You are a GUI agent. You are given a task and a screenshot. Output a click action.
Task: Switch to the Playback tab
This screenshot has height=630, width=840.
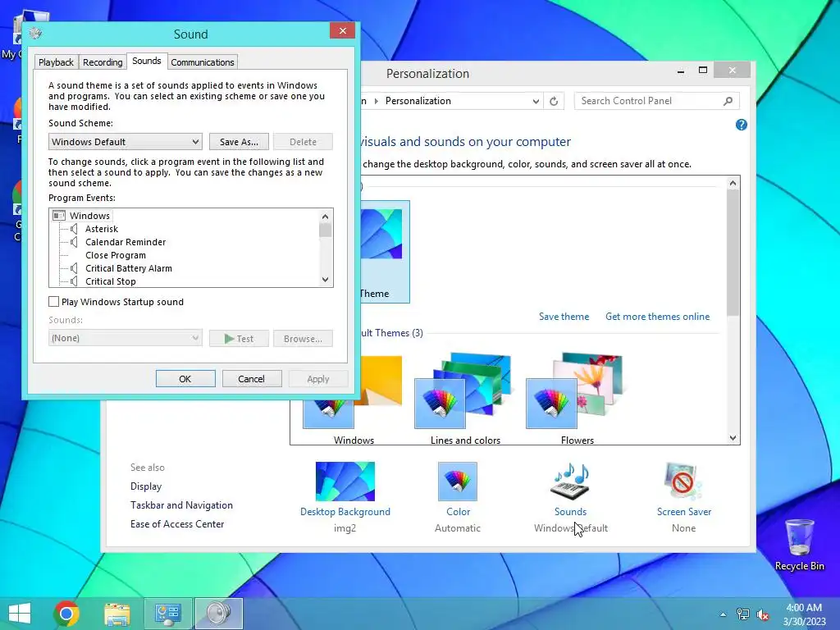click(x=57, y=62)
